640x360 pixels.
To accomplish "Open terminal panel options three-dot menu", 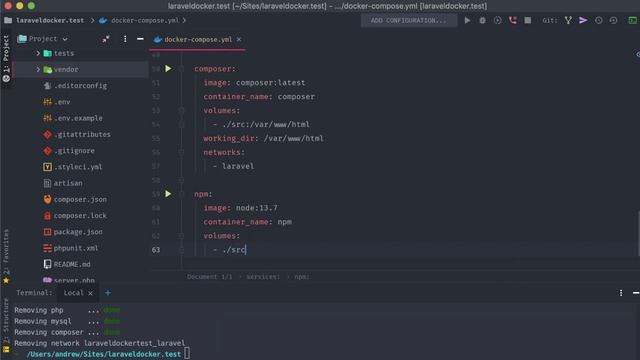I will 621,293.
